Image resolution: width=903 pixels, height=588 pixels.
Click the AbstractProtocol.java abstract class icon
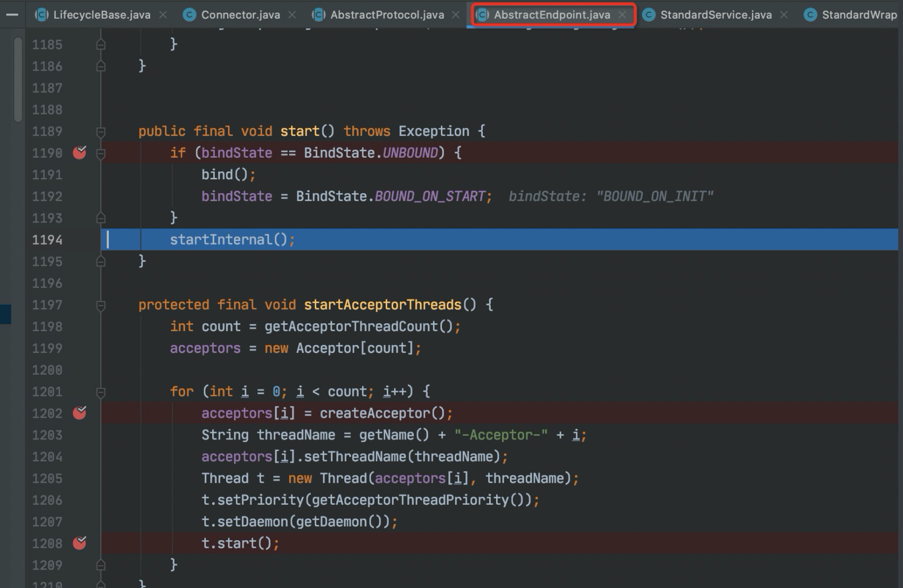pyautogui.click(x=318, y=15)
